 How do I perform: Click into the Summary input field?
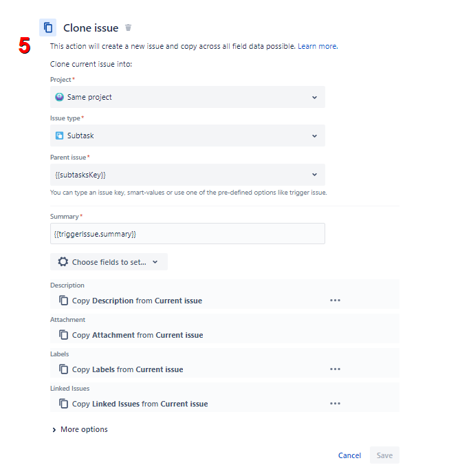(188, 234)
